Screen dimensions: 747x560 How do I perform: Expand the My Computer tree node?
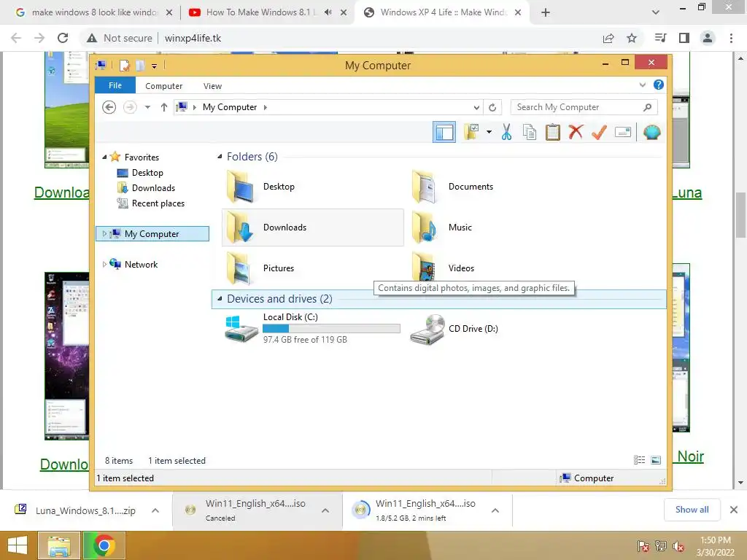click(104, 234)
